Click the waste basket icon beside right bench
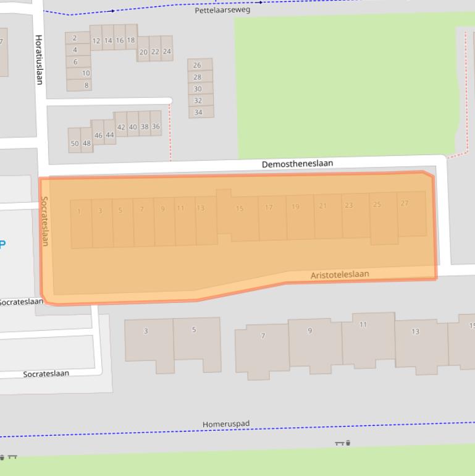 point(348,443)
